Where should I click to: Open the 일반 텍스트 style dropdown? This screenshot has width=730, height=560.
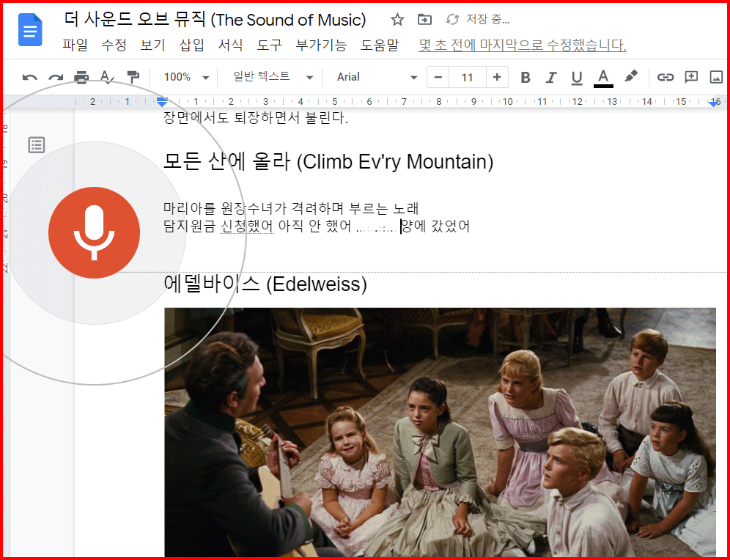pyautogui.click(x=273, y=77)
